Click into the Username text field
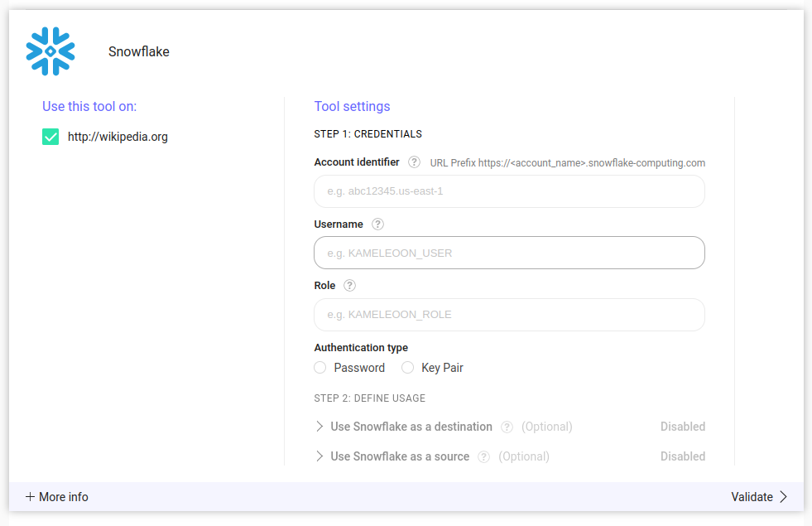 [509, 253]
